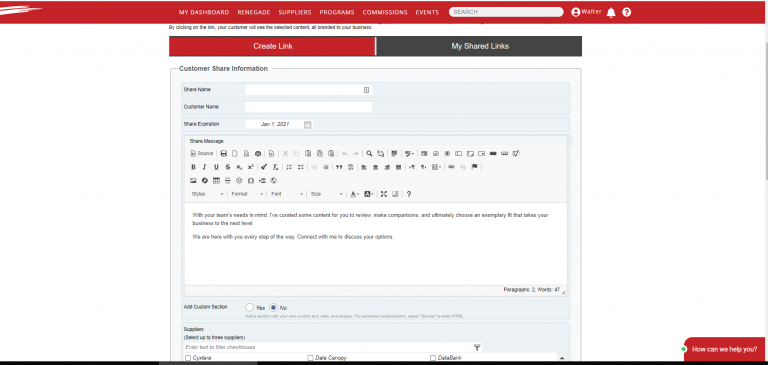Click the Source view button
768x365 pixels.
coord(202,153)
